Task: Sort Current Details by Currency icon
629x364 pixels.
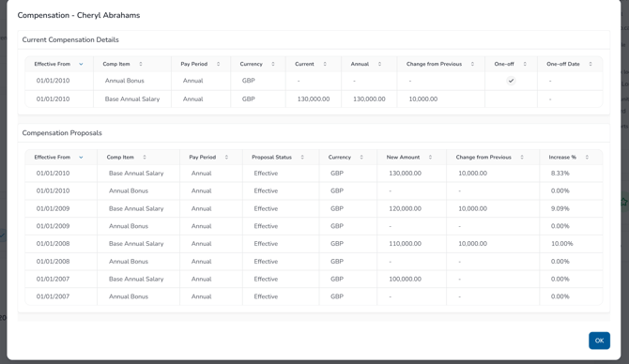Action: pyautogui.click(x=273, y=64)
